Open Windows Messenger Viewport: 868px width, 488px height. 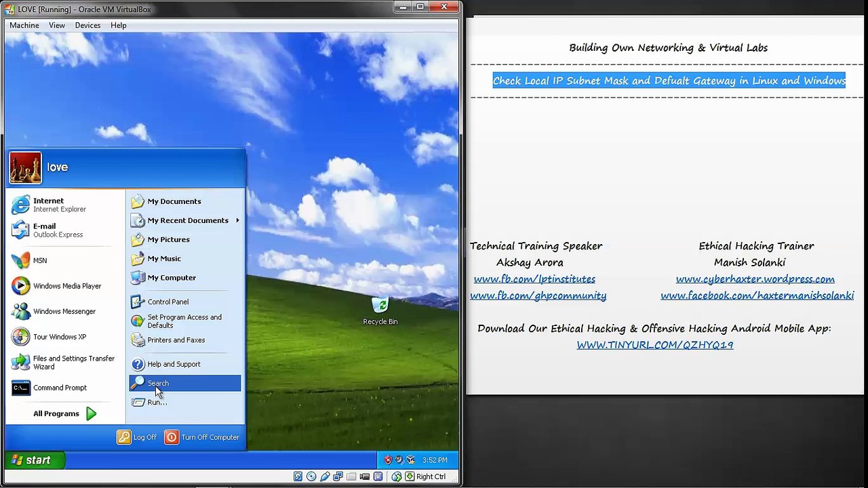click(x=65, y=312)
